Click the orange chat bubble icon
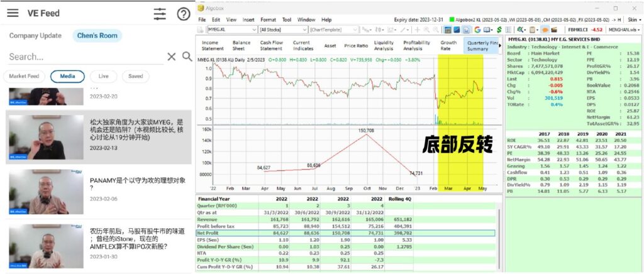The image size is (644, 274). point(545,30)
